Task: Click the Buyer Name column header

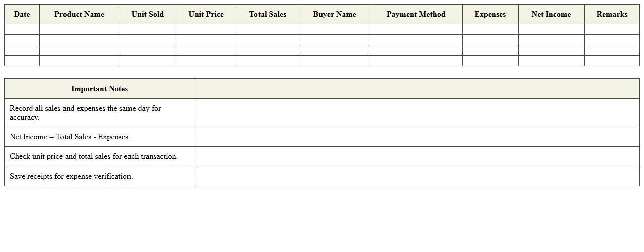Action: (334, 14)
